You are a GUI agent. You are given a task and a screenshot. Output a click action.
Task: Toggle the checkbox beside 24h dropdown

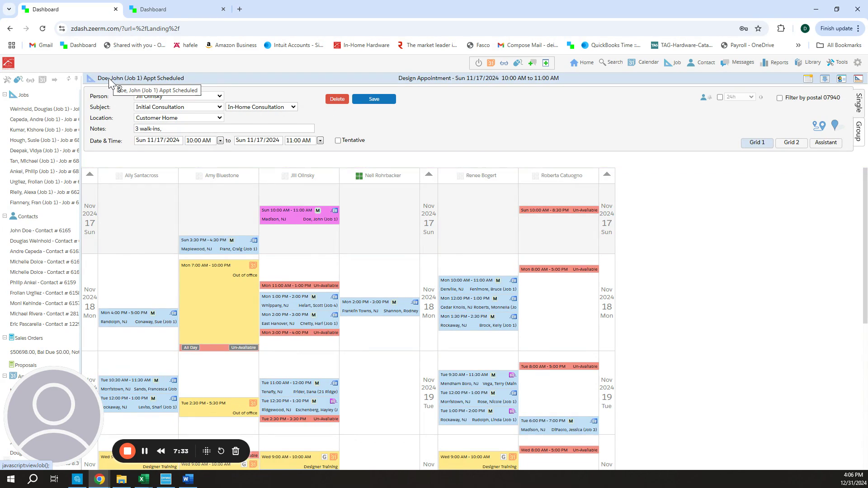720,97
